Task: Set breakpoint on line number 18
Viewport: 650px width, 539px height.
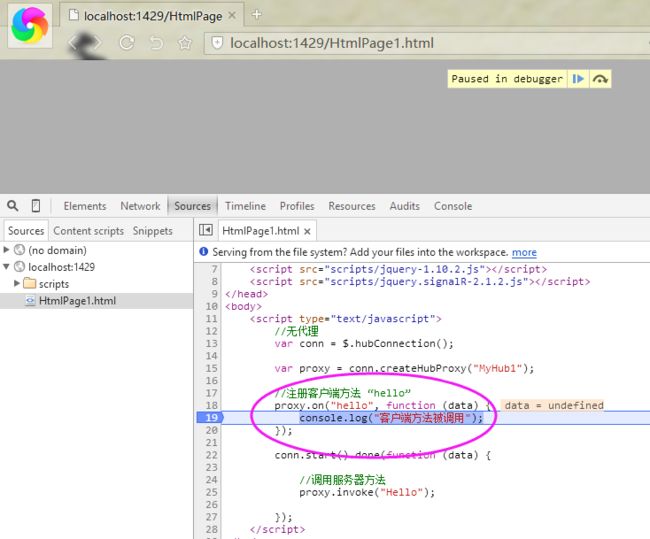Action: click(211, 405)
